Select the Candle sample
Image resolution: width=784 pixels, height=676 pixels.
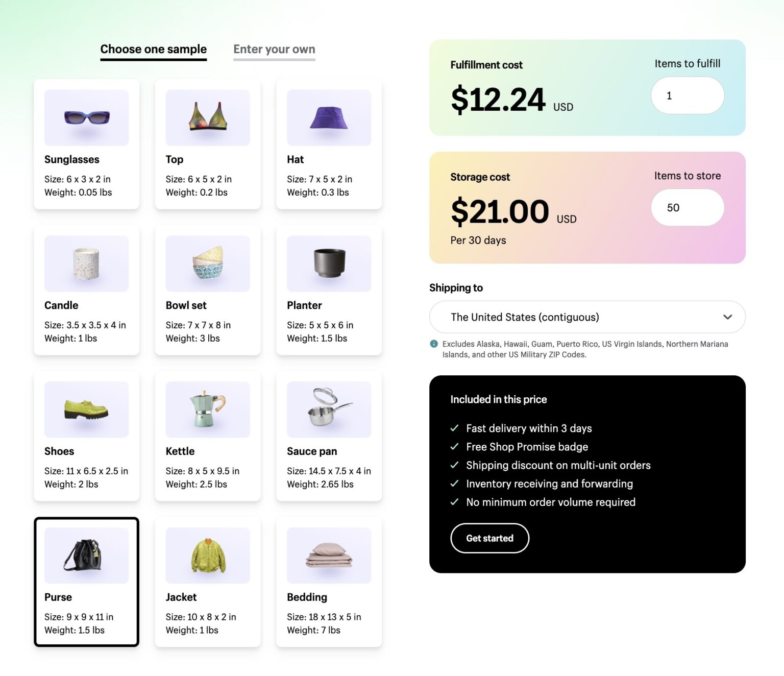pyautogui.click(x=86, y=290)
